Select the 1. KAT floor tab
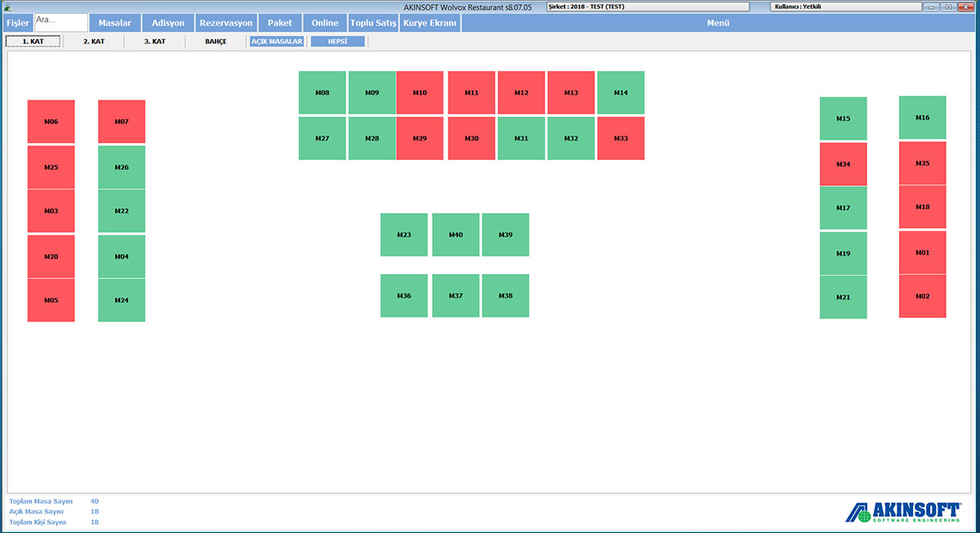Viewport: 980px width, 533px height. (33, 41)
